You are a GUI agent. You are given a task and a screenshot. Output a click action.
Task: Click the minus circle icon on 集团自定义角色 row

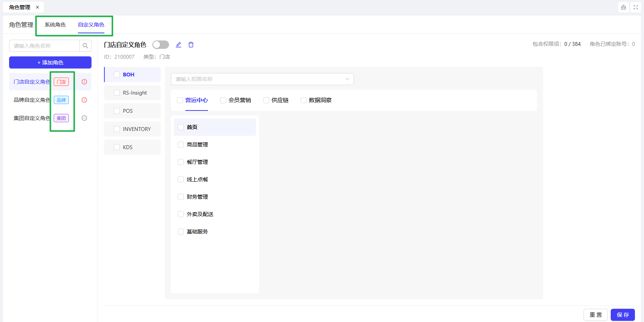pyautogui.click(x=84, y=118)
